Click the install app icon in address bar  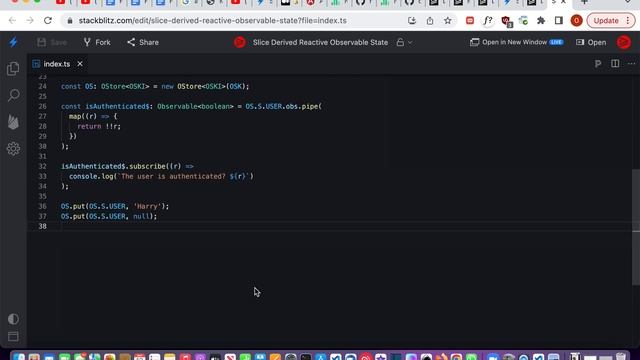412,20
